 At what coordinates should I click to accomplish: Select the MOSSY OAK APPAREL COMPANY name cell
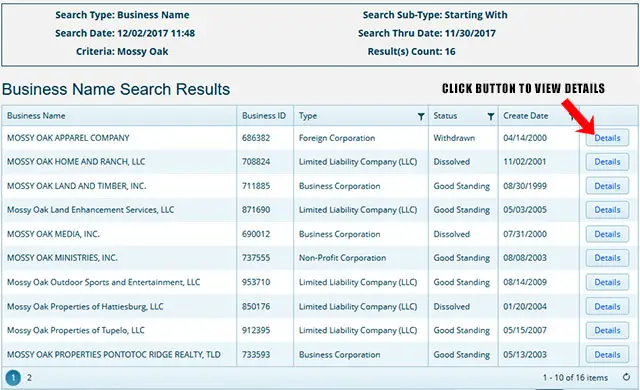[x=68, y=138]
